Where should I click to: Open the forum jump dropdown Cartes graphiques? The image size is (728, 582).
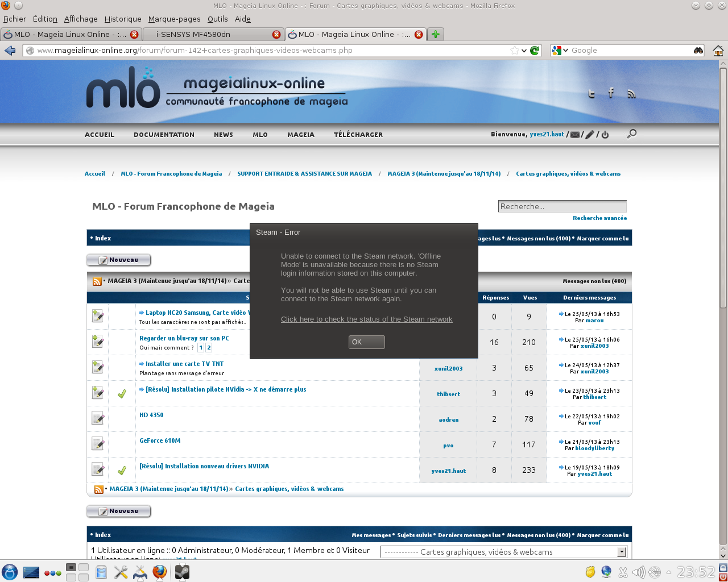pos(504,552)
